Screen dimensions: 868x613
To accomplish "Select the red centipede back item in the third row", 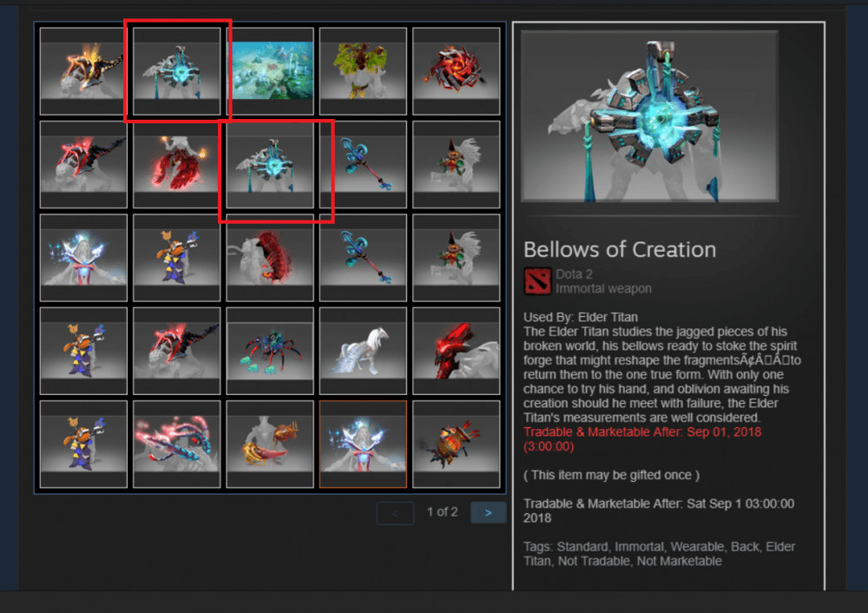I will 270,258.
